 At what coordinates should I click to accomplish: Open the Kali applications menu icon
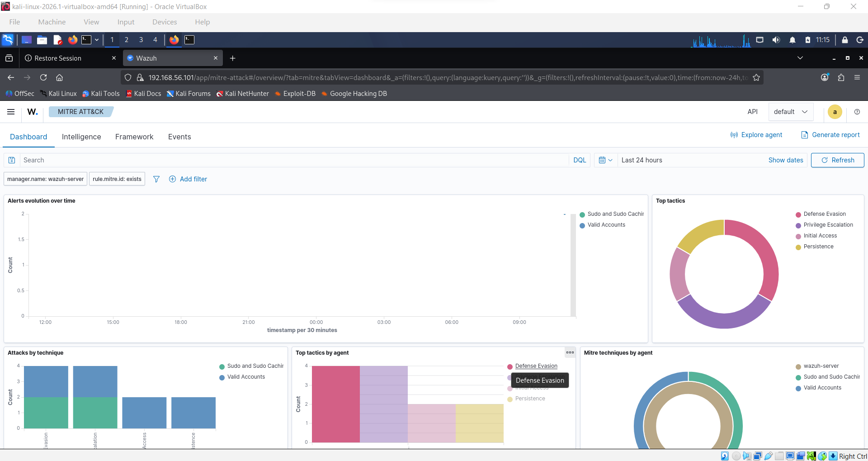8,40
